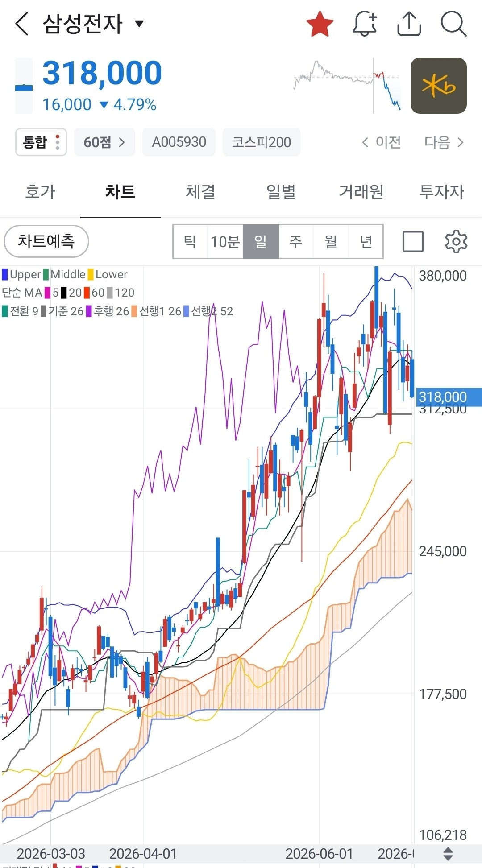Open the search magnifier icon
This screenshot has width=482, height=868.
tap(453, 24)
